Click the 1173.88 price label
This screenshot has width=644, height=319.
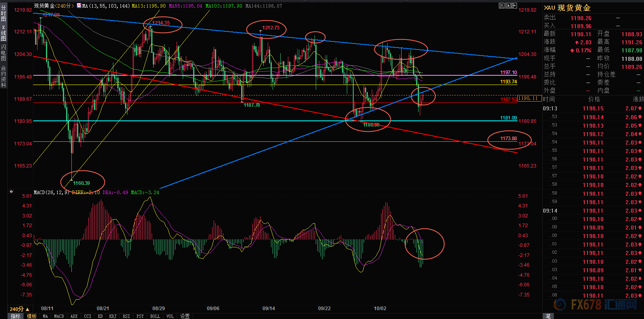click(509, 139)
